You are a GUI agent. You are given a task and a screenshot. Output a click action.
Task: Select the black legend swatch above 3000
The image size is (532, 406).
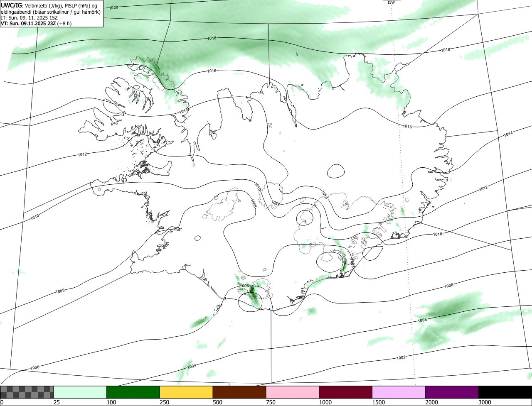tap(505, 392)
